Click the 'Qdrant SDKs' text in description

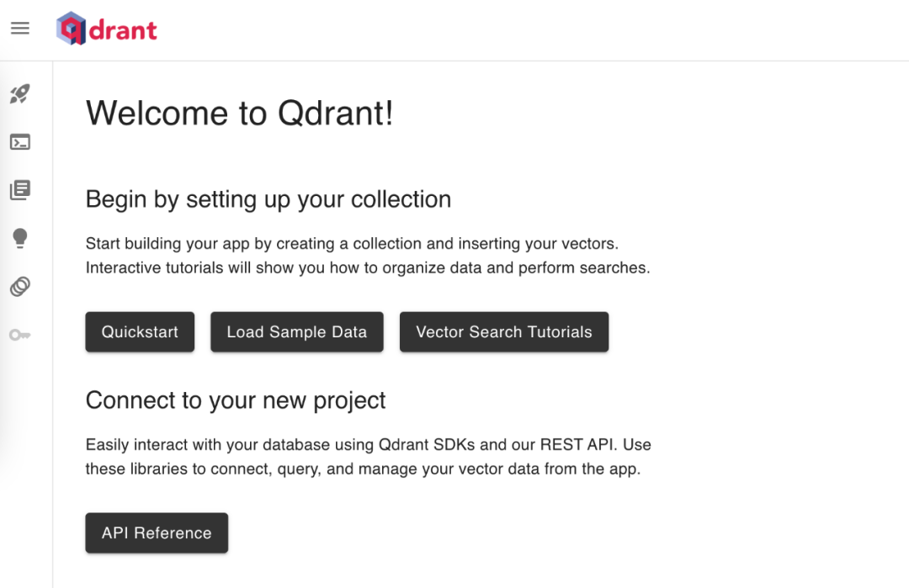click(x=423, y=444)
